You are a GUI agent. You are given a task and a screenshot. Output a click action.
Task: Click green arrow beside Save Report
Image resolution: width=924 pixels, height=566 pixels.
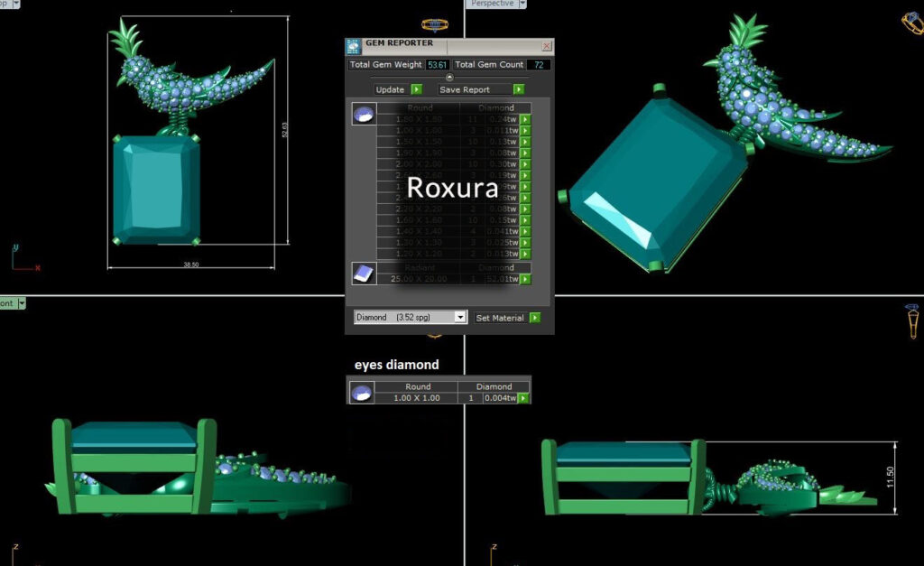pyautogui.click(x=519, y=89)
